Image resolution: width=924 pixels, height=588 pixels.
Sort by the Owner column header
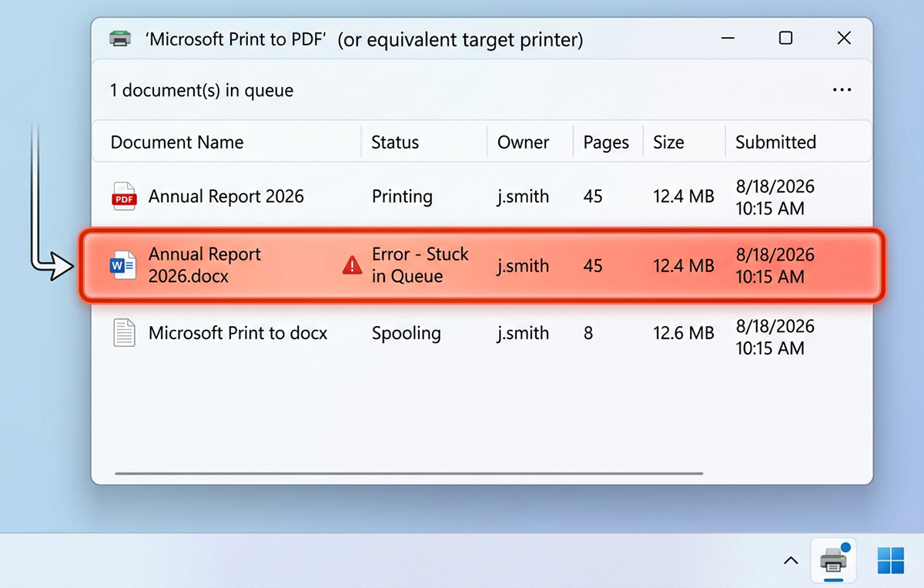[x=524, y=143]
